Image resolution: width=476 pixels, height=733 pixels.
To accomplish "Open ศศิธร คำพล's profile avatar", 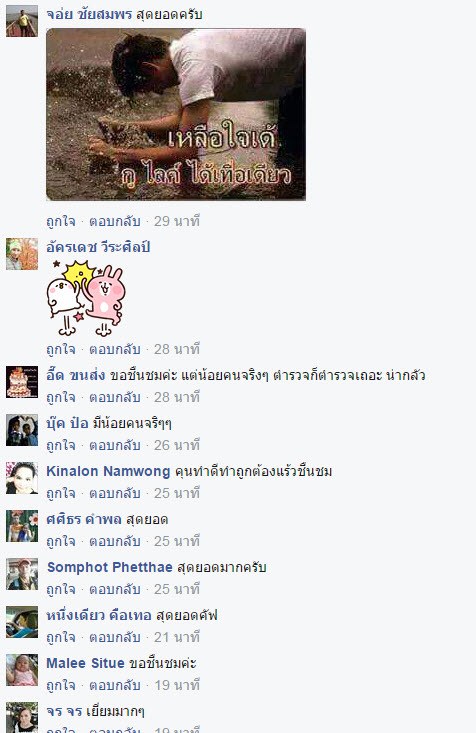I will [x=22, y=526].
